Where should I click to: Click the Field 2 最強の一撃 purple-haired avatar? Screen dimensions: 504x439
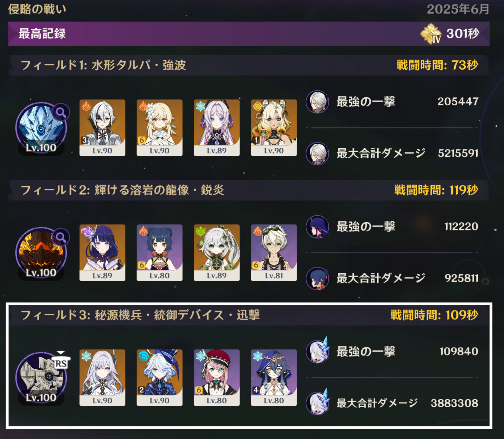pos(317,227)
